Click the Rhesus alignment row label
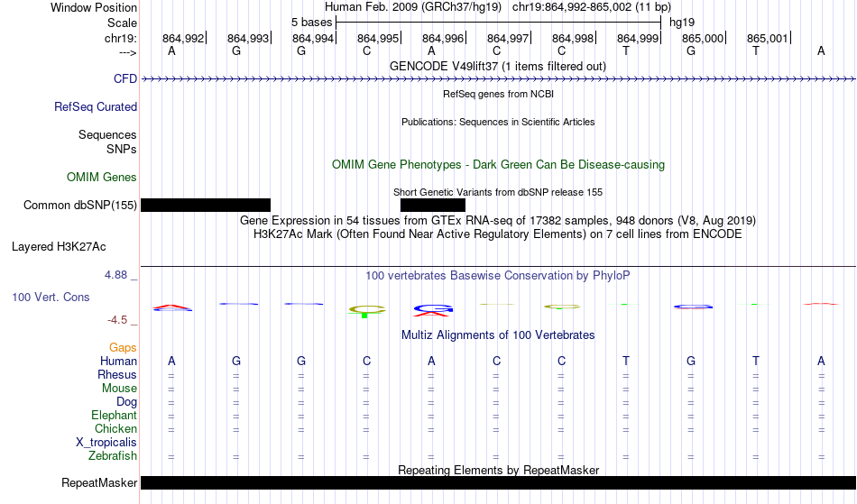This screenshot has height=504, width=857. click(x=117, y=374)
